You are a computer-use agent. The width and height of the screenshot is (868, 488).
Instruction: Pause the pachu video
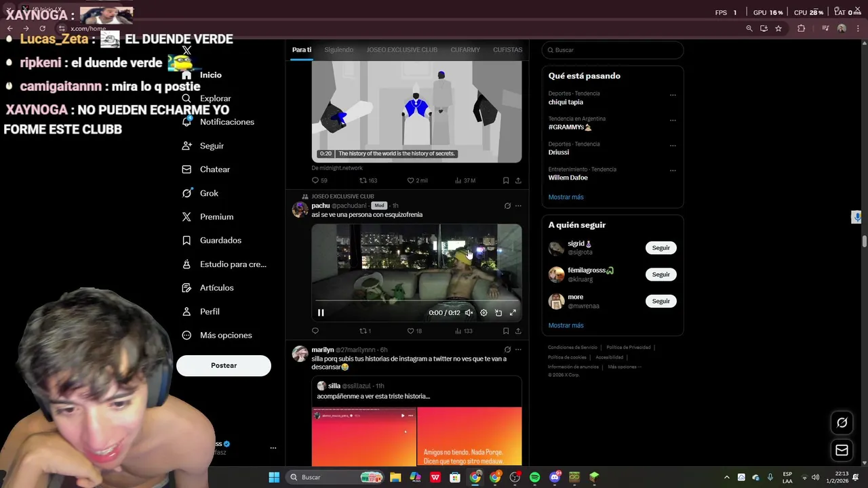point(321,312)
